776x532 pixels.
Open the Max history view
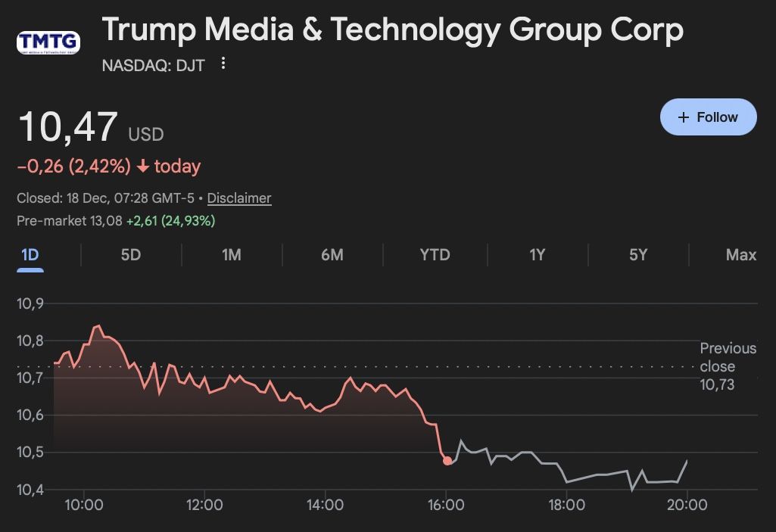click(x=740, y=255)
